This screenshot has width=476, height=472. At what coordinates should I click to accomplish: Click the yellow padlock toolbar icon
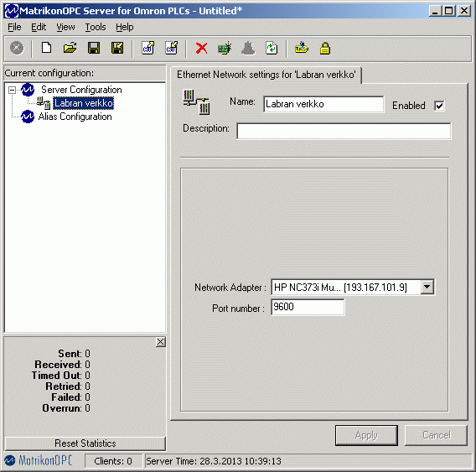pos(325,49)
